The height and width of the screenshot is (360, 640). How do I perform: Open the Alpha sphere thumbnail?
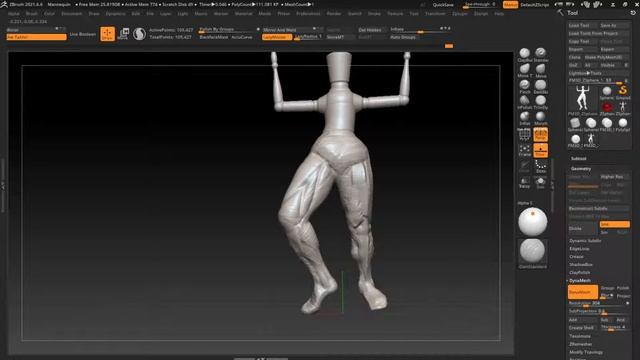pyautogui.click(x=533, y=222)
